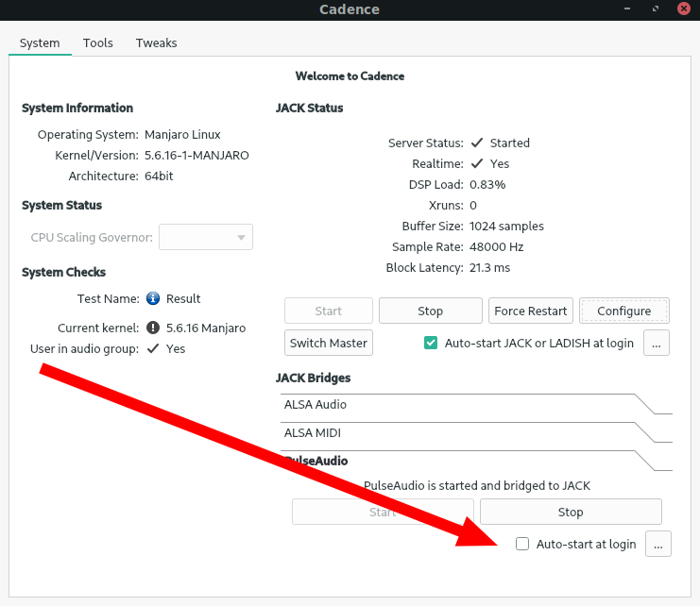Open the Tweaks tab
700x606 pixels.
pos(156,42)
